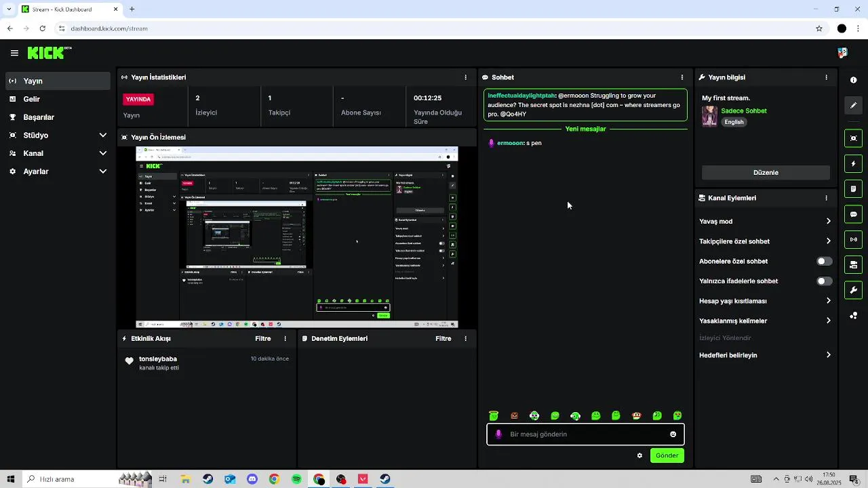Click heart icon next to tonsleybaba

coord(129,361)
